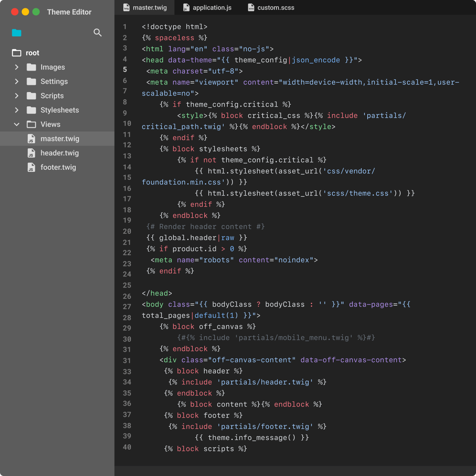Viewport: 476px width, 476px height.
Task: Click the Theme Editor window title
Action: (69, 12)
